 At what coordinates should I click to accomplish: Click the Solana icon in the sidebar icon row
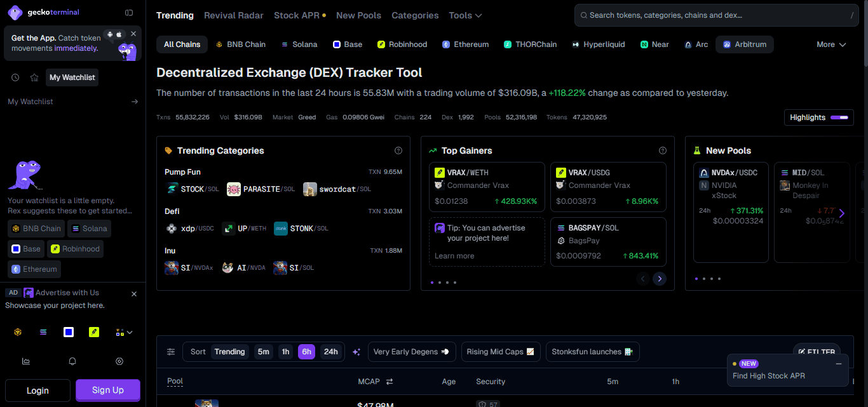[x=43, y=332]
